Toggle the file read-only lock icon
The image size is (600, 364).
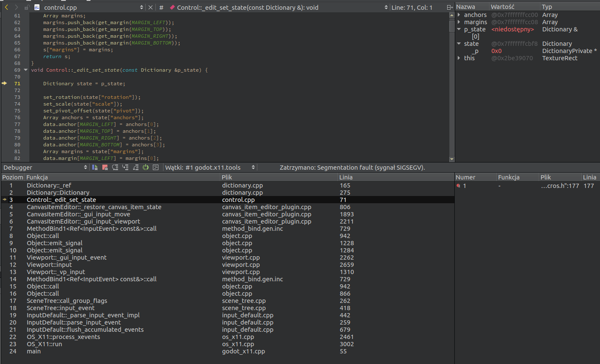coord(26,7)
